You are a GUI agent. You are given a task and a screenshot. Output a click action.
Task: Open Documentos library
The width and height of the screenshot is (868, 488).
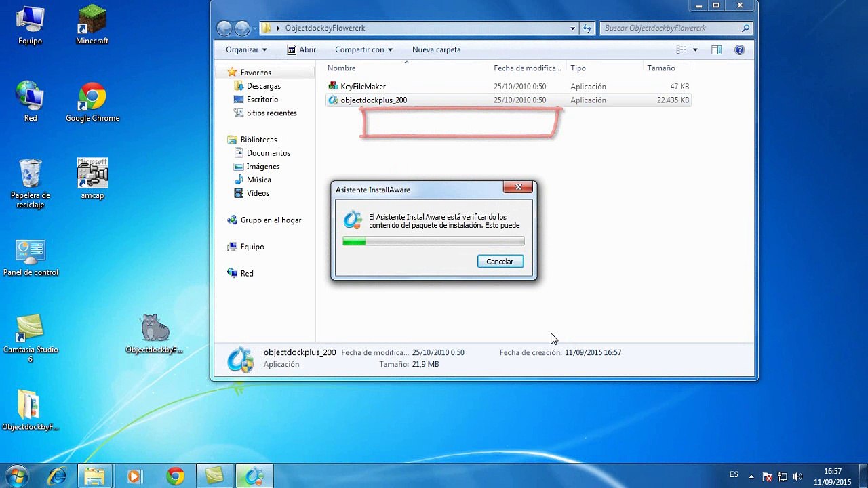[x=268, y=153]
